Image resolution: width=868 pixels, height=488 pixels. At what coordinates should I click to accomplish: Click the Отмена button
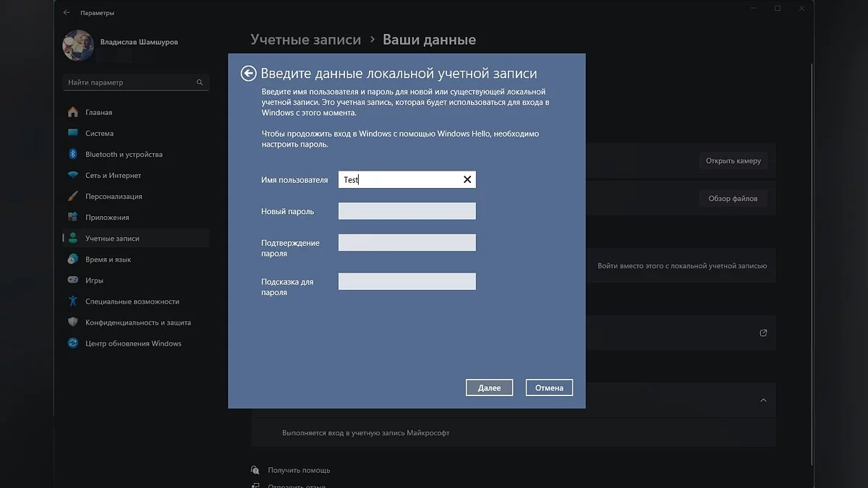[549, 388]
